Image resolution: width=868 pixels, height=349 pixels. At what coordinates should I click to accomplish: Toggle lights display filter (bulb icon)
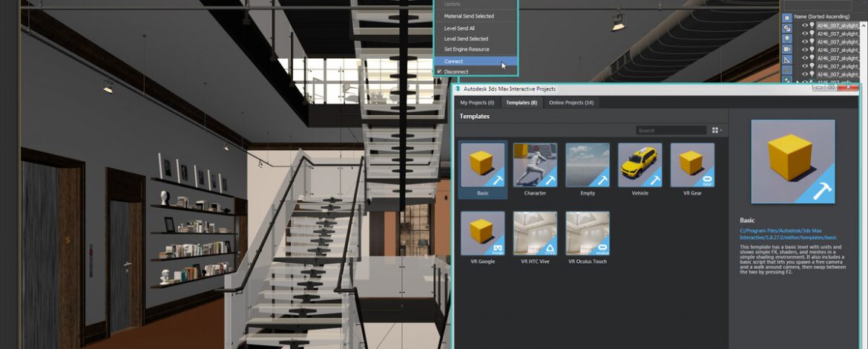coord(787,38)
